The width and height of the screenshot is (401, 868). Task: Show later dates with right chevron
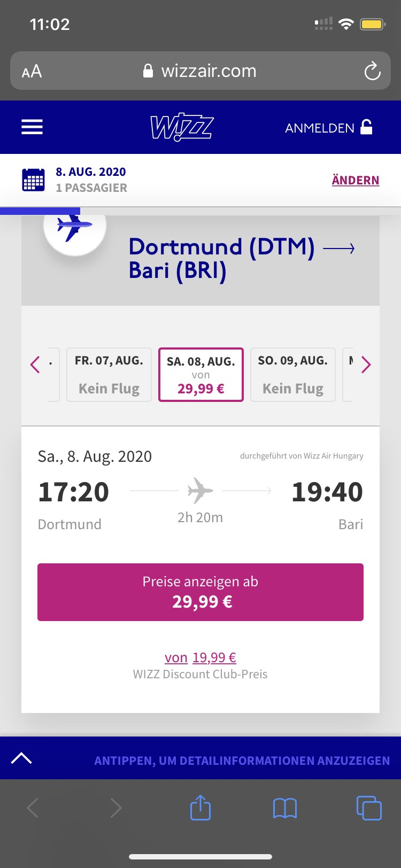[366, 365]
